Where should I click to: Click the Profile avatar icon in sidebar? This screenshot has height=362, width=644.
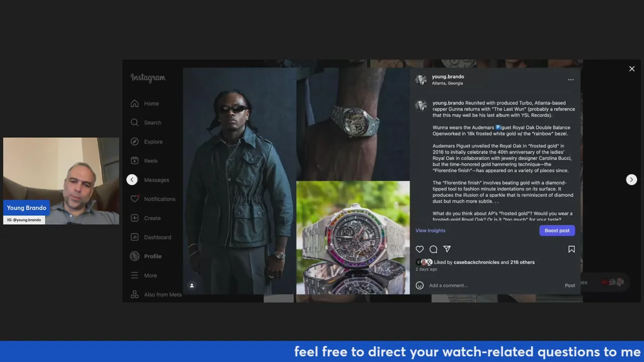[x=134, y=256]
